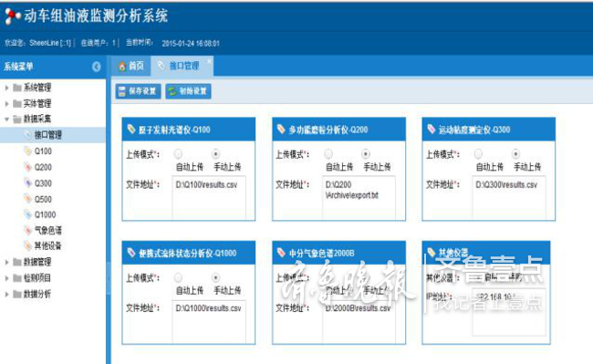This screenshot has width=593, height=364.
Task: Click the tag icon beside Q1000 in sidebar
Action: point(28,214)
